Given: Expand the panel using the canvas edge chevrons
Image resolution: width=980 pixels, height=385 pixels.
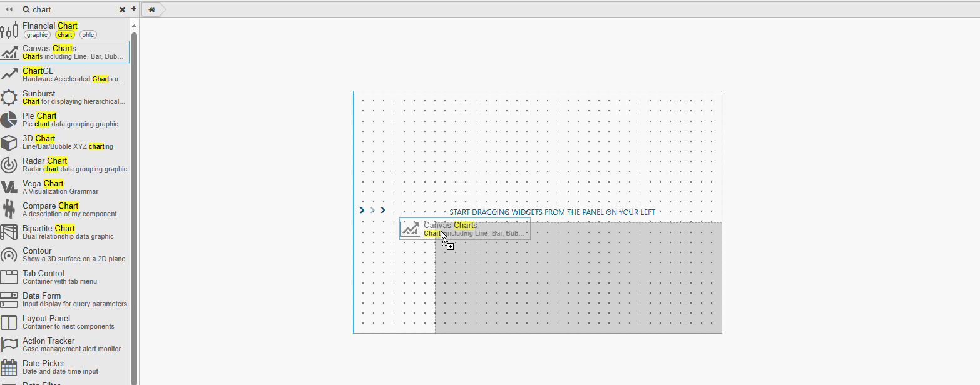Looking at the screenshot, I should (372, 210).
